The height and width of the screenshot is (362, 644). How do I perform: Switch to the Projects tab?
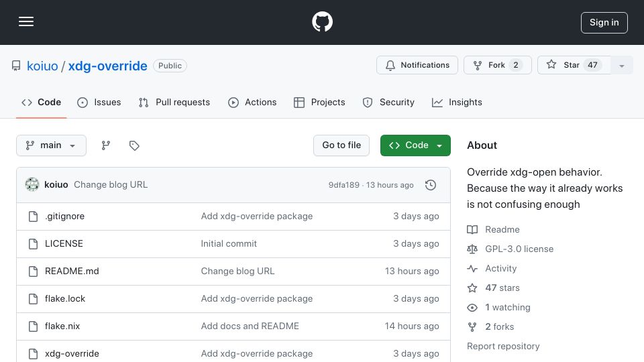[x=319, y=102]
